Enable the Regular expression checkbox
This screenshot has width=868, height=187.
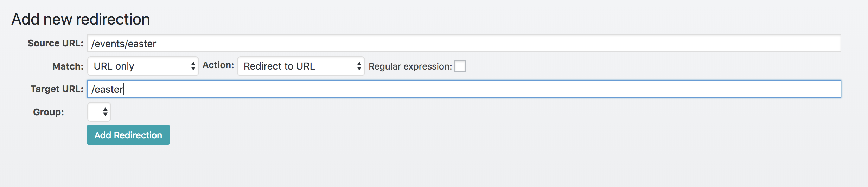pyautogui.click(x=460, y=66)
